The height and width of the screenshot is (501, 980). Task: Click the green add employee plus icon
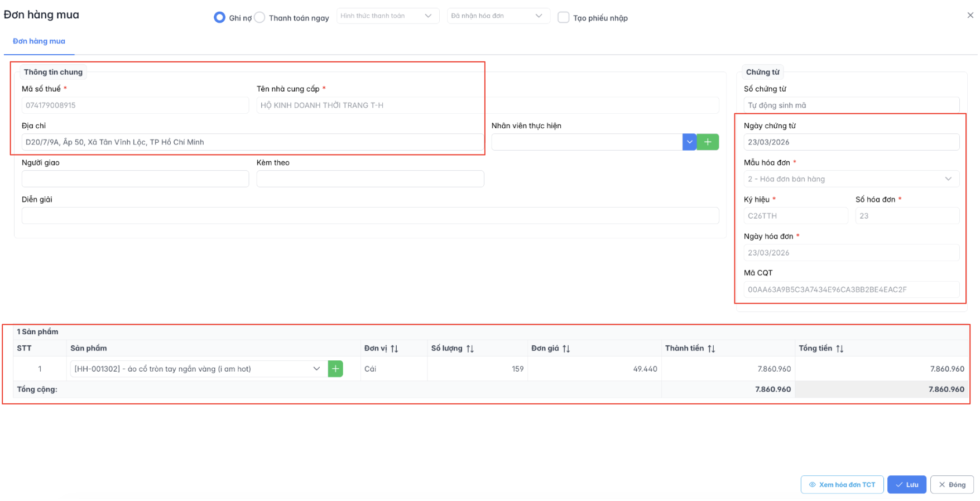708,142
